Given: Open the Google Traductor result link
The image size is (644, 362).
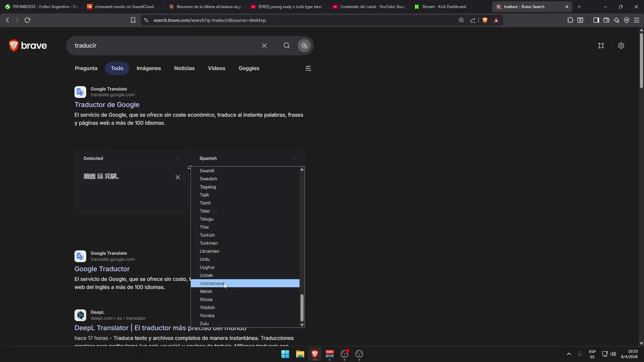Looking at the screenshot, I should (x=102, y=269).
